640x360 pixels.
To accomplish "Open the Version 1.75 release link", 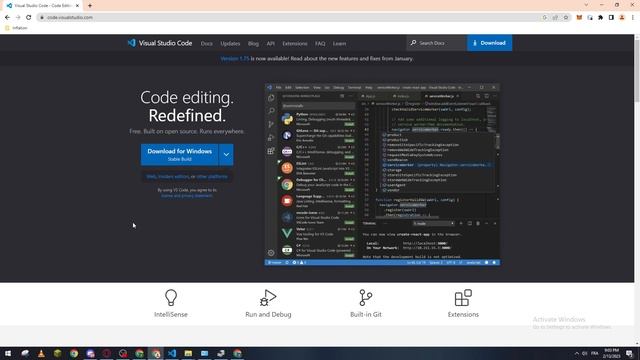I will pos(235,58).
